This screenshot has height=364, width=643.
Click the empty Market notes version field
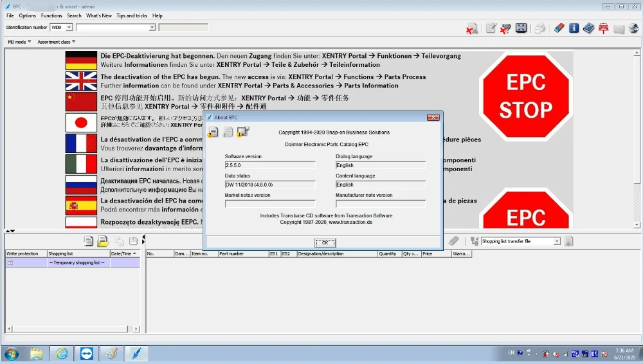[270, 204]
